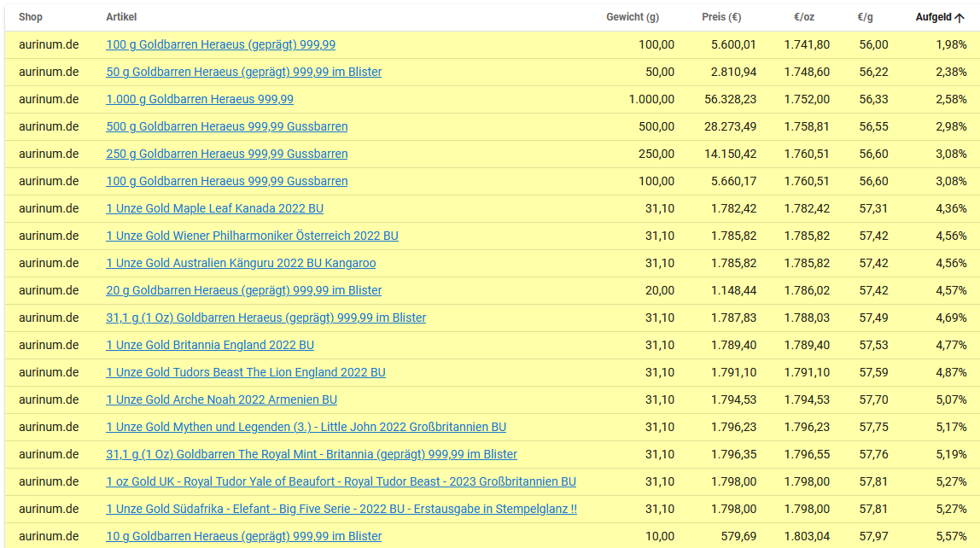Open 100 g Goldbarren Heraeus (geprägt) link
The height and width of the screenshot is (548, 980).
[220, 45]
